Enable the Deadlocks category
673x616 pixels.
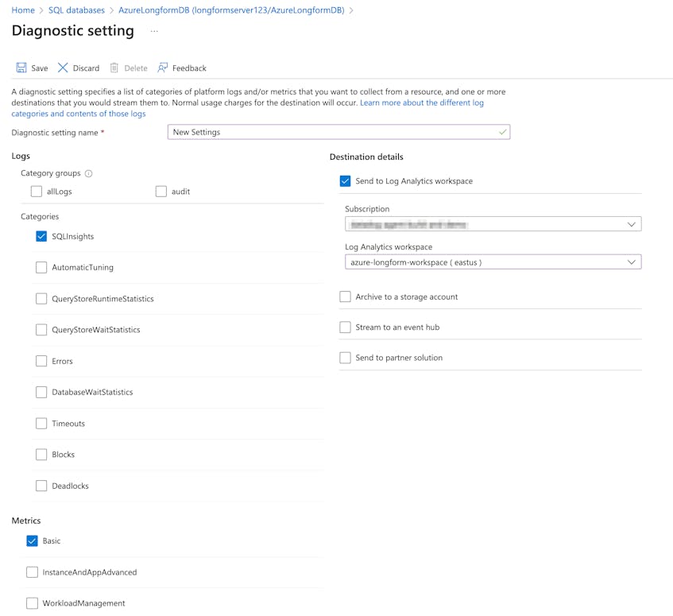(x=41, y=486)
